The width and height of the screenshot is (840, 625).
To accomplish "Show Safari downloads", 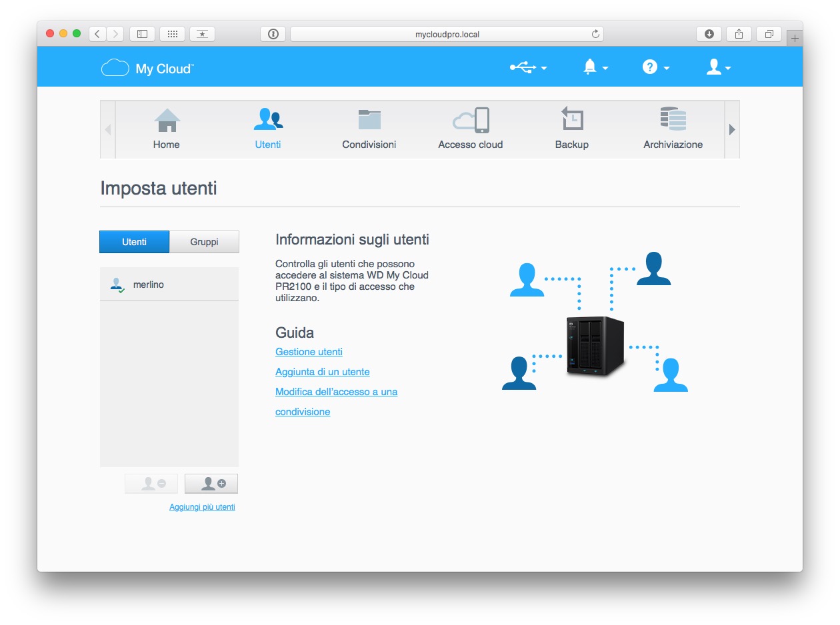I will [x=709, y=34].
